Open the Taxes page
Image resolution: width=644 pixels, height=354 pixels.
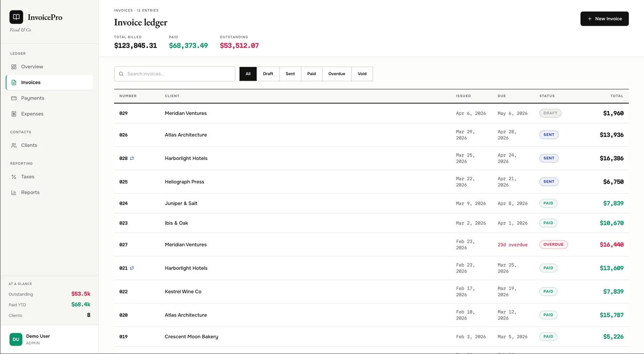pyautogui.click(x=49, y=177)
